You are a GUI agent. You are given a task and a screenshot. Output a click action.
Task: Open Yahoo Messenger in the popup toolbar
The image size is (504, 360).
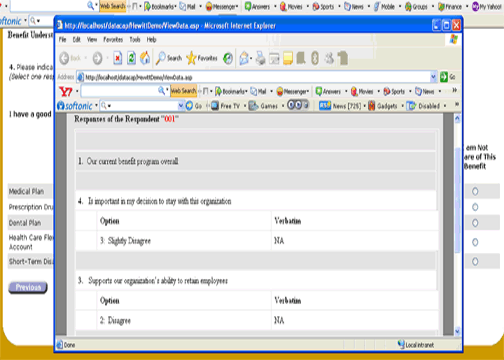(293, 91)
